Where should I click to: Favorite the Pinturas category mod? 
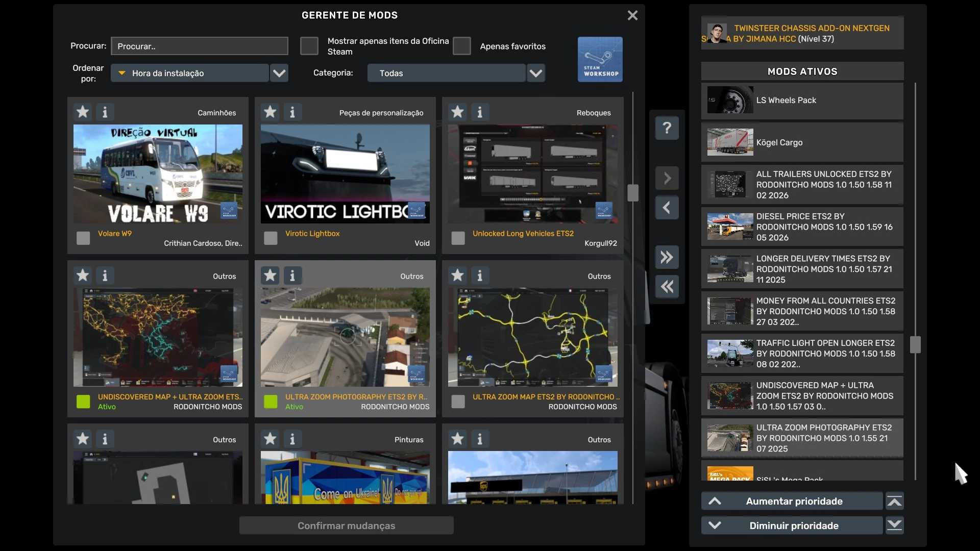(x=270, y=439)
